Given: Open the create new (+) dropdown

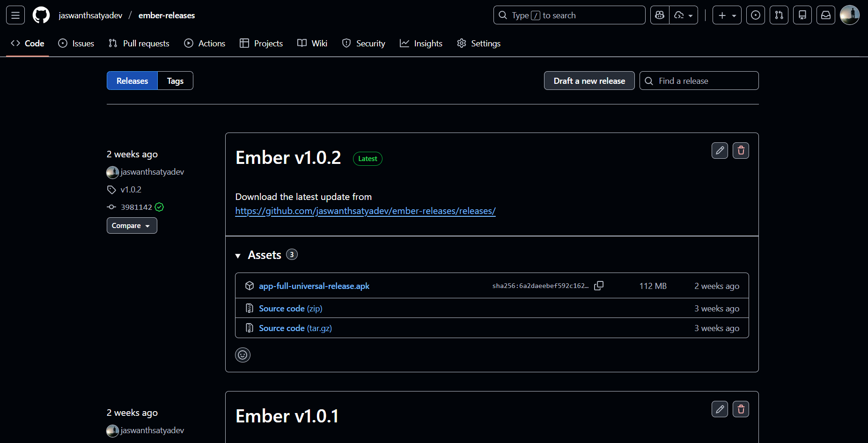Looking at the screenshot, I should coord(727,15).
